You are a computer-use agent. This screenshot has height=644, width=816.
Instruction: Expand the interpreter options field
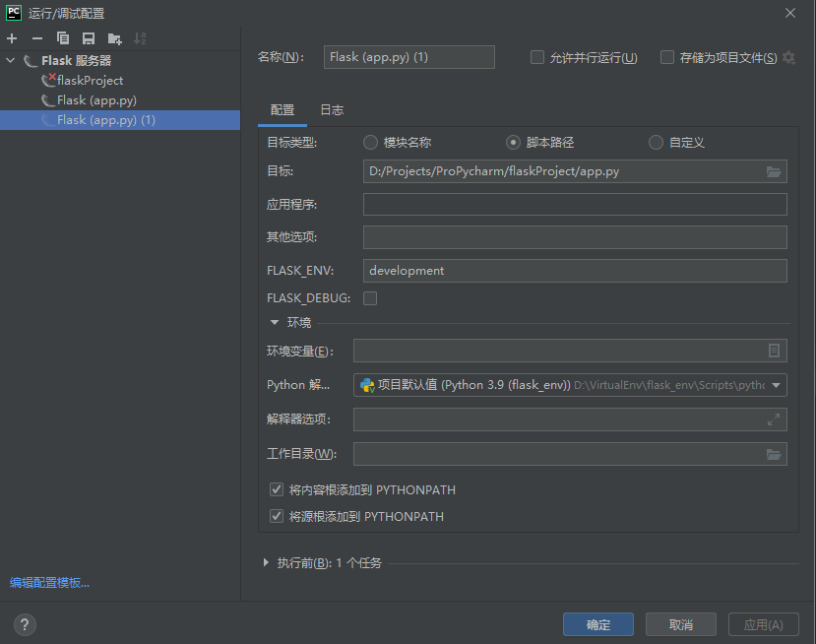pyautogui.click(x=774, y=419)
